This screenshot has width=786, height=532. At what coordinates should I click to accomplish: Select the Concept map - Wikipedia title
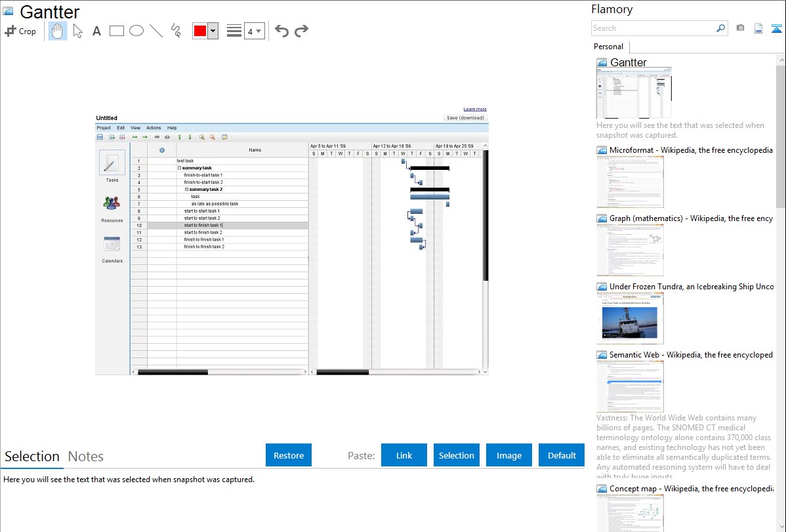(x=692, y=488)
